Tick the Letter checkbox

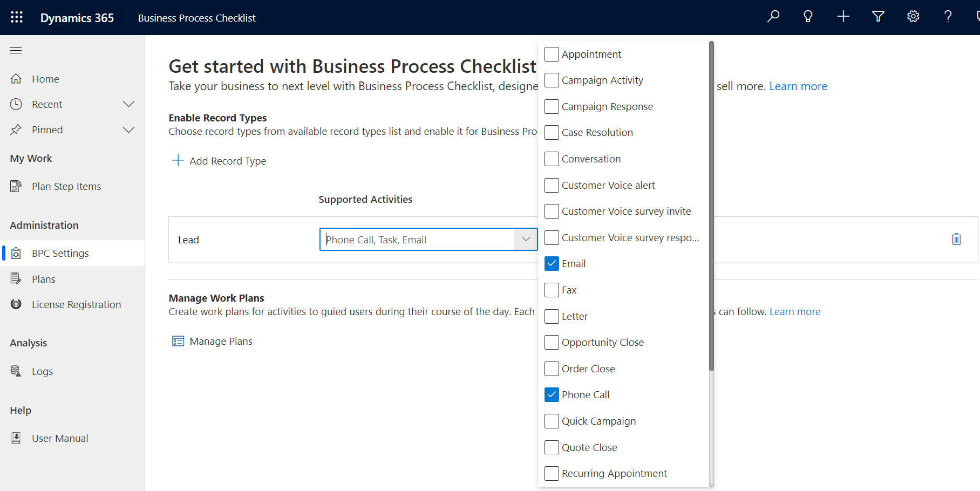[x=552, y=316]
